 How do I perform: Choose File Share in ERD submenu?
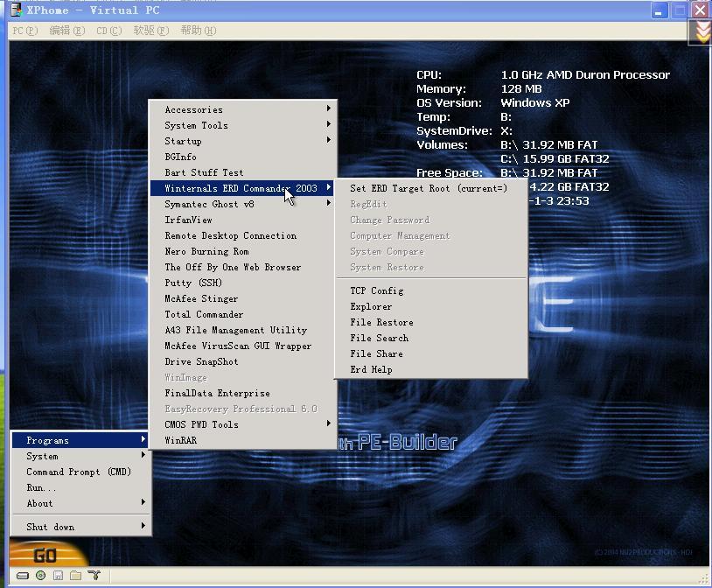click(x=431, y=353)
